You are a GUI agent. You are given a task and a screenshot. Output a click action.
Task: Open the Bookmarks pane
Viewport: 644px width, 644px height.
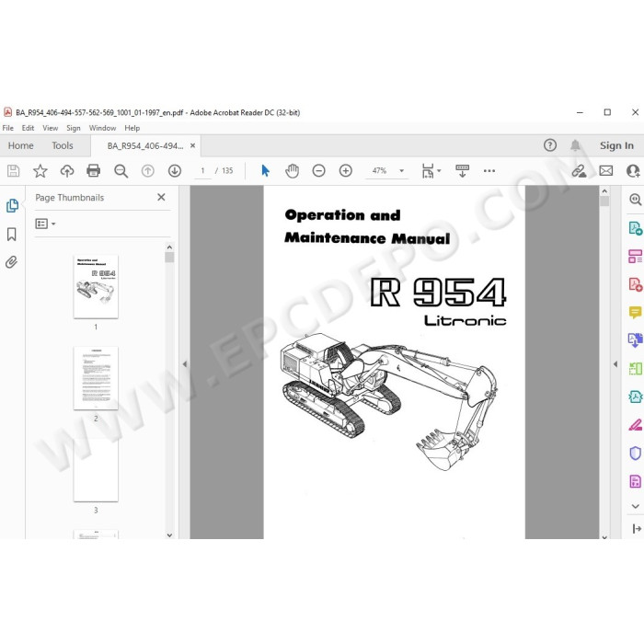pyautogui.click(x=11, y=235)
